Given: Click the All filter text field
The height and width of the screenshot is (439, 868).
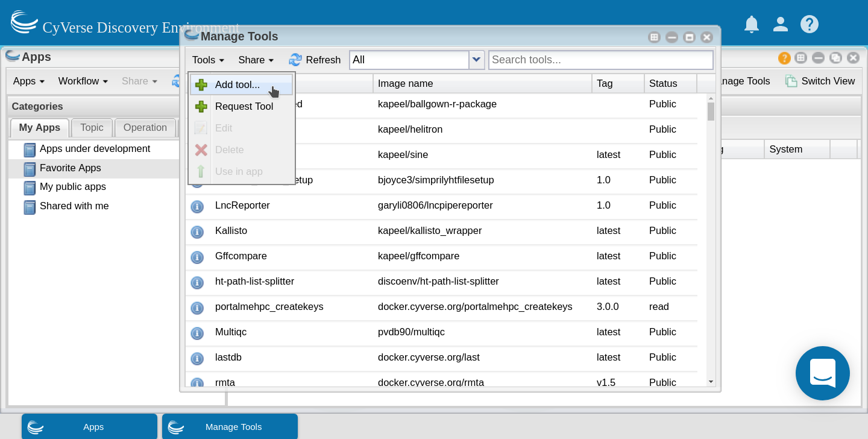Looking at the screenshot, I should [x=409, y=60].
